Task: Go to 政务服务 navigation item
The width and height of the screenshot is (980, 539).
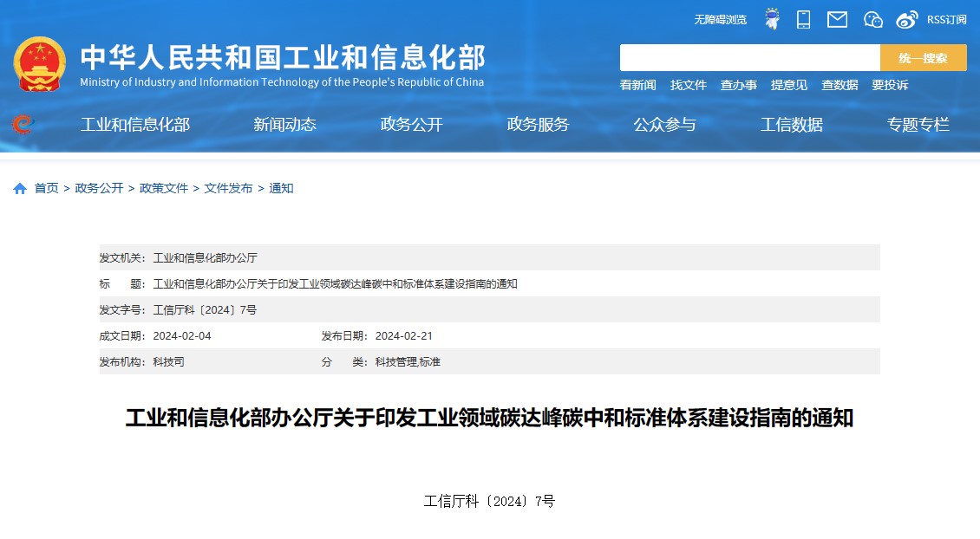Action: point(538,125)
